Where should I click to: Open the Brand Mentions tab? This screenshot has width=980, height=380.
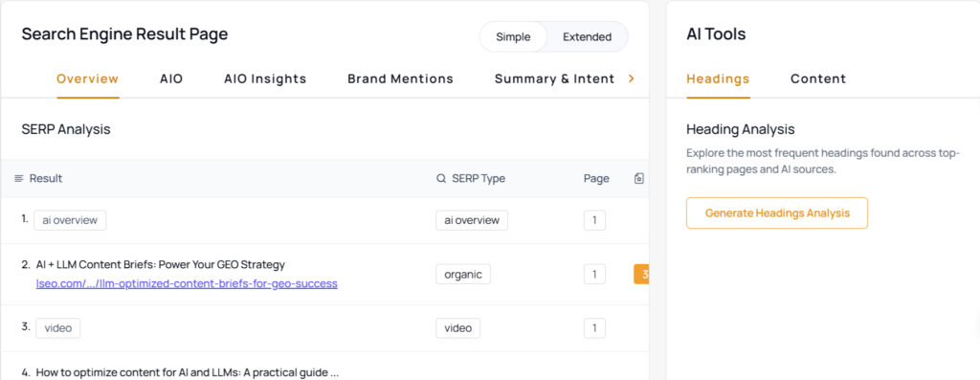[x=401, y=78]
